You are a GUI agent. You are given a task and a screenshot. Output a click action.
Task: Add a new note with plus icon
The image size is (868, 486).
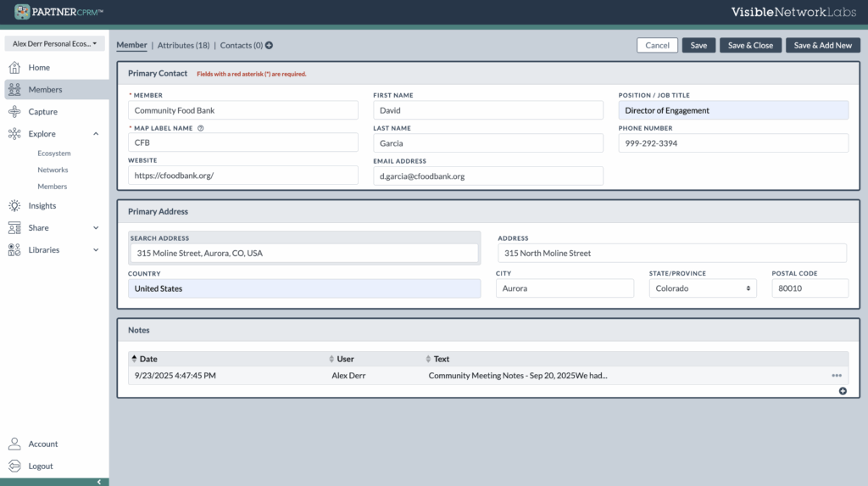pos(843,391)
